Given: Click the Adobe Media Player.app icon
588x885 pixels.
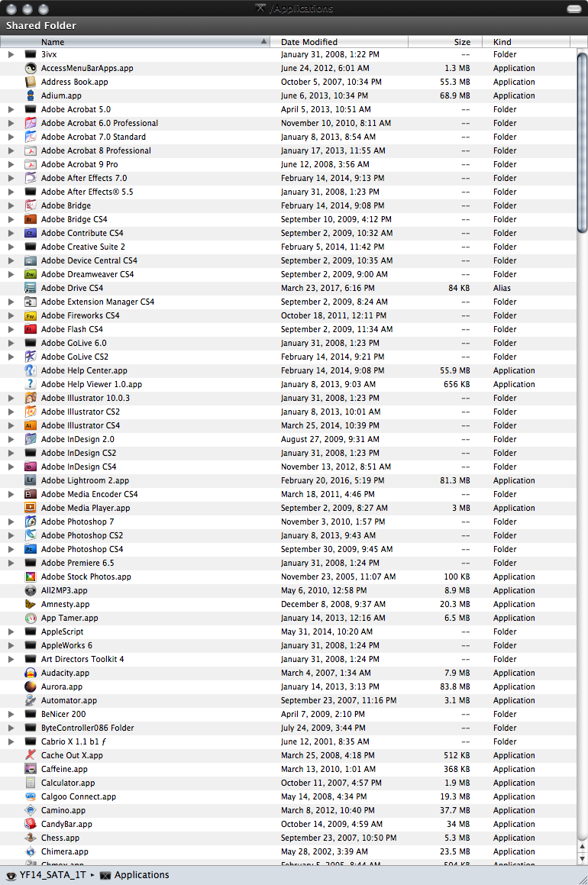Looking at the screenshot, I should click(31, 508).
